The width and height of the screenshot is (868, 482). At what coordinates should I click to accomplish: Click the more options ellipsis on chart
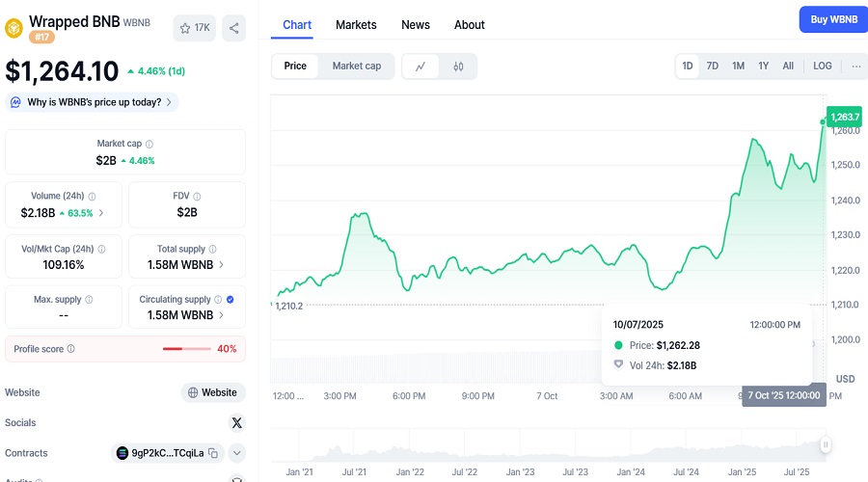pyautogui.click(x=854, y=67)
